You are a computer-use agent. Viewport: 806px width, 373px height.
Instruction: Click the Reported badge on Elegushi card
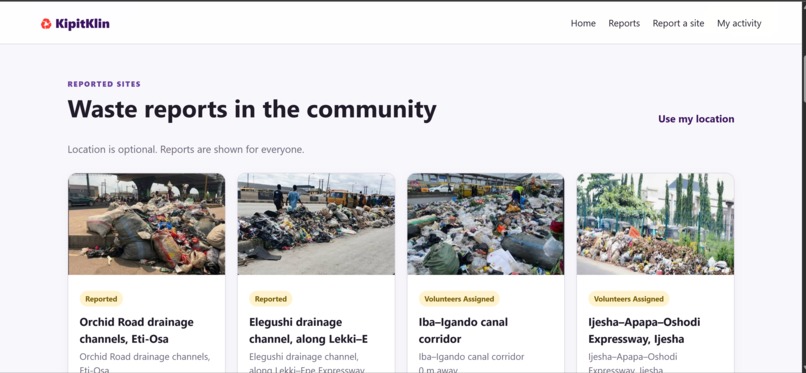click(x=271, y=299)
